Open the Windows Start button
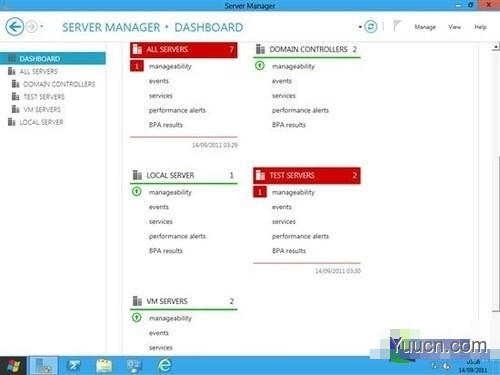500x375 pixels. (x=13, y=366)
